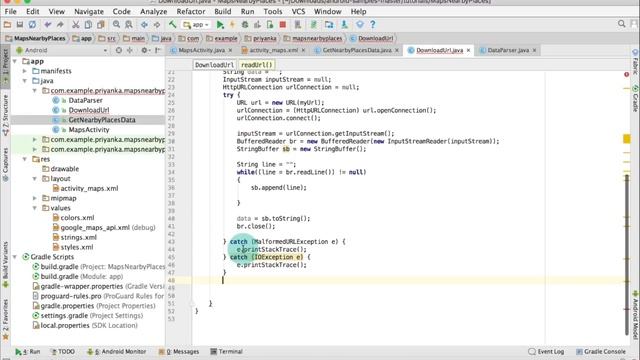Click the Make Project hammer icon
Viewport: 640px width, 360px height.
point(172,24)
